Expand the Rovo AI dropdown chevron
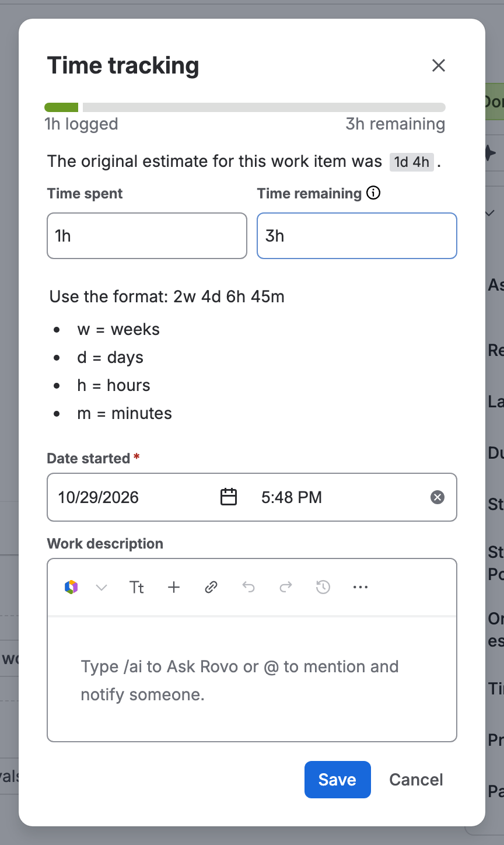Image resolution: width=504 pixels, height=845 pixels. 101,587
